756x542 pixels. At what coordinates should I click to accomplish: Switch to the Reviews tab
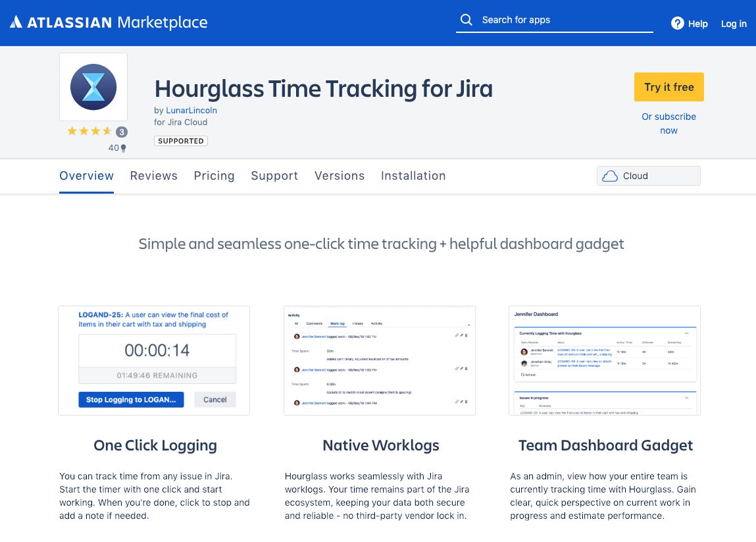(154, 176)
